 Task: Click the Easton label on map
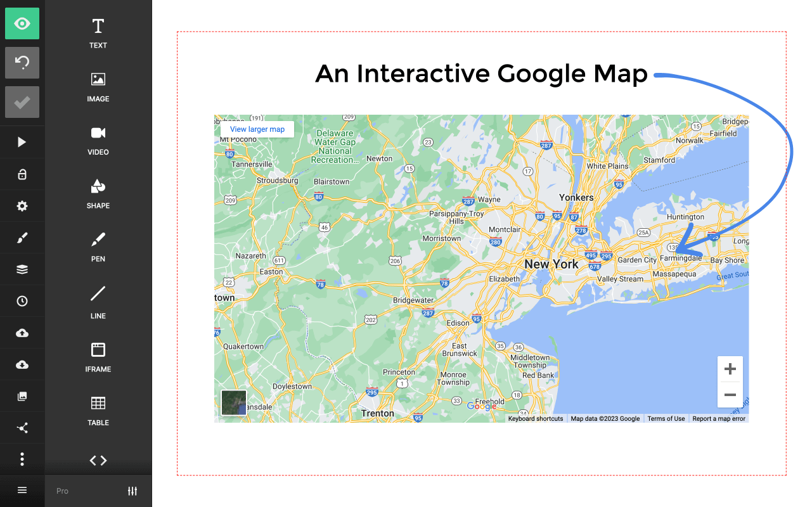tap(271, 272)
